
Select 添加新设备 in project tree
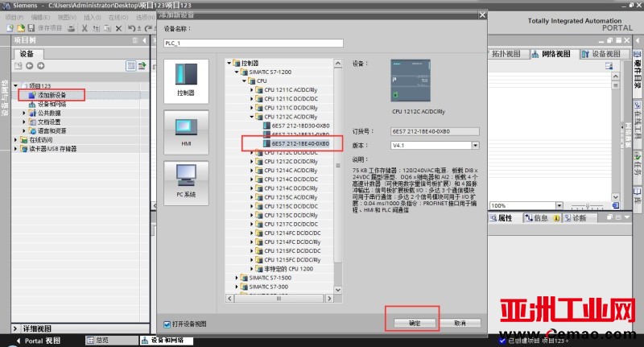coord(52,95)
